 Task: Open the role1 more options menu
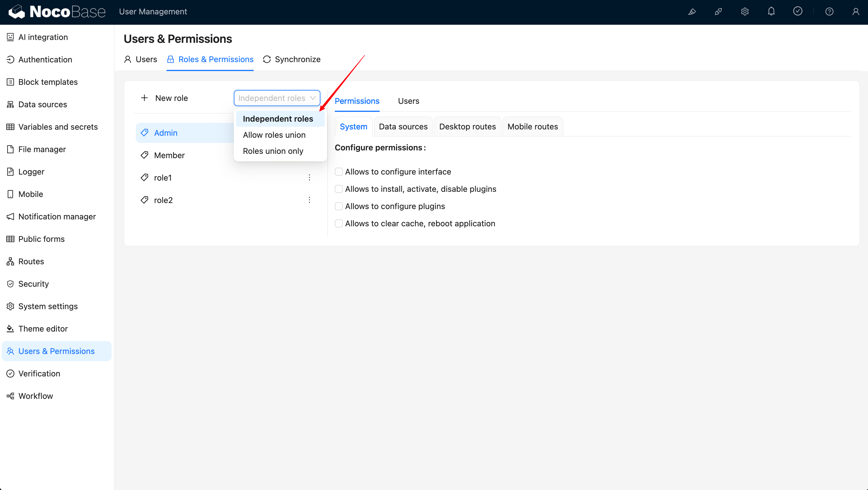point(309,178)
